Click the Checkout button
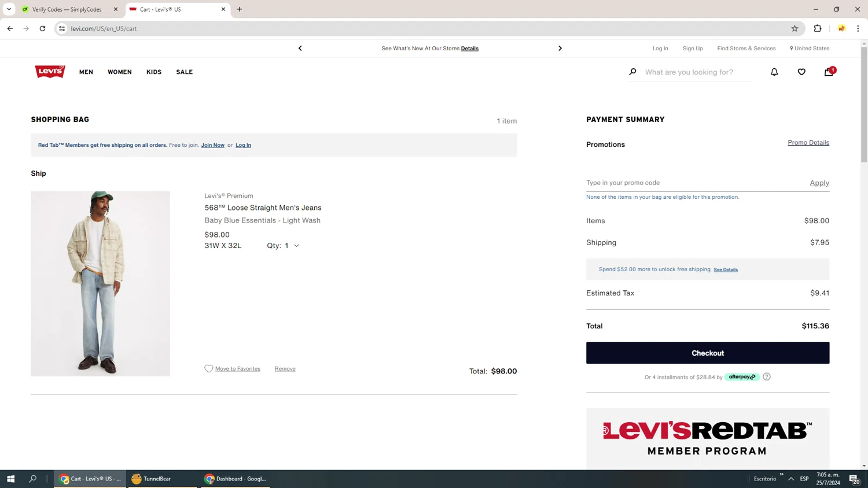Screen dimensions: 868x488 click(708, 353)
